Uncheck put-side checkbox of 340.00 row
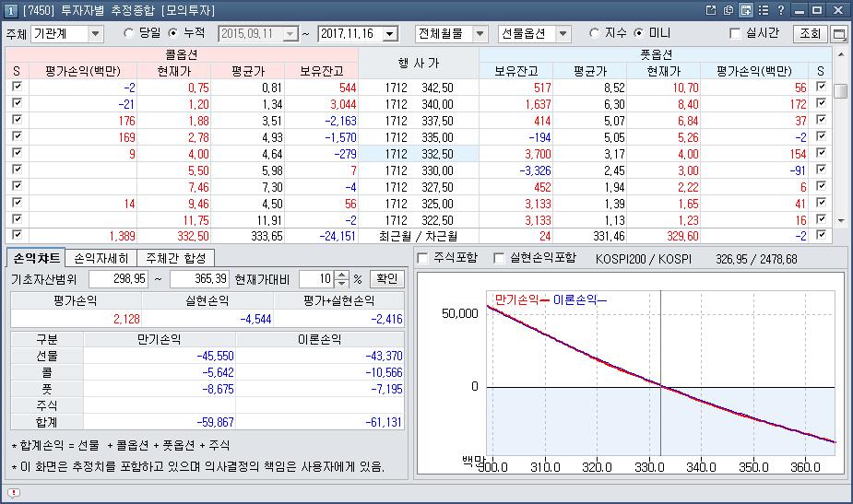Screen dimensions: 853x504 point(821,103)
